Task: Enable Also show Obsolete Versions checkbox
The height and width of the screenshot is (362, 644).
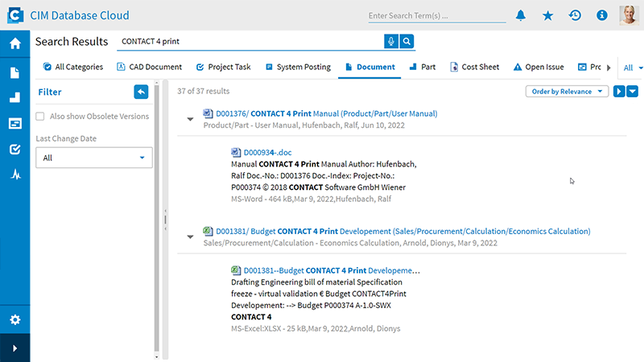Action: (40, 117)
